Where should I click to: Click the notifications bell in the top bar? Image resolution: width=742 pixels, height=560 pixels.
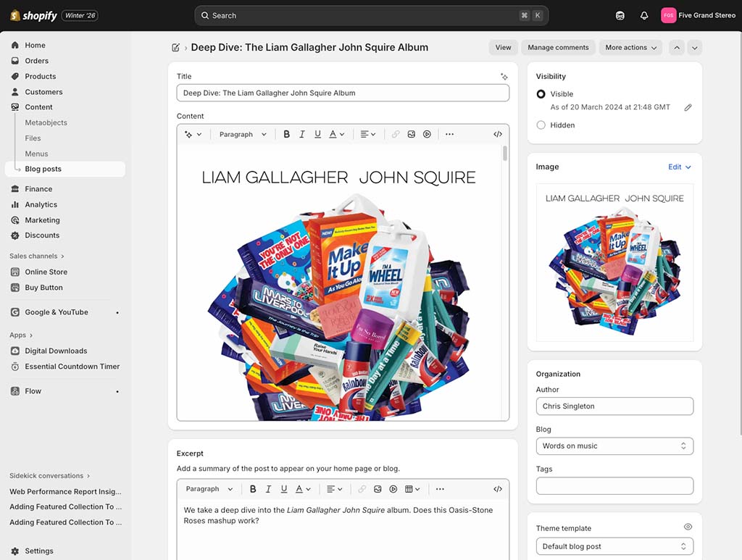[644, 14]
